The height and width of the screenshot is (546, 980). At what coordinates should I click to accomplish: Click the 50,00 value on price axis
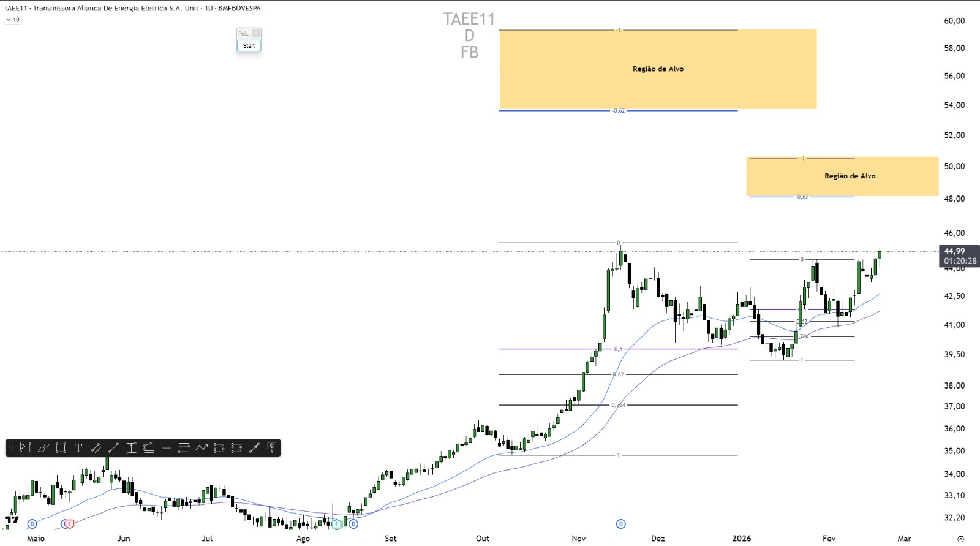click(954, 166)
